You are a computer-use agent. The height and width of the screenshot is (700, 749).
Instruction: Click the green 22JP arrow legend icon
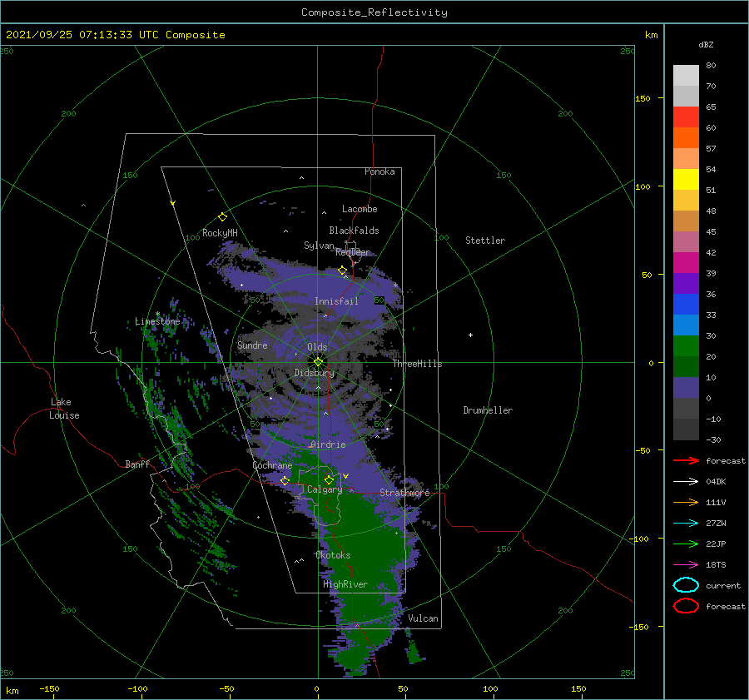tap(686, 544)
